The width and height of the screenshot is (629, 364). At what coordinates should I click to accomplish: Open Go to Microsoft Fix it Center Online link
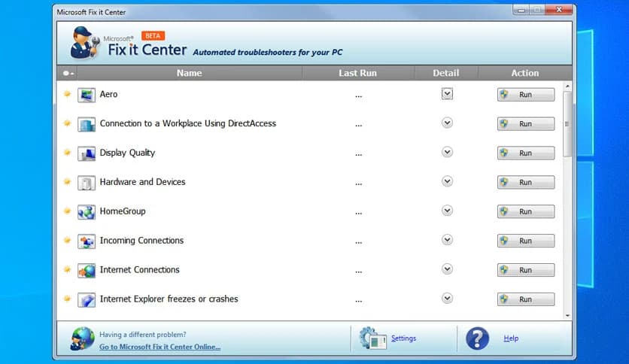coord(160,347)
